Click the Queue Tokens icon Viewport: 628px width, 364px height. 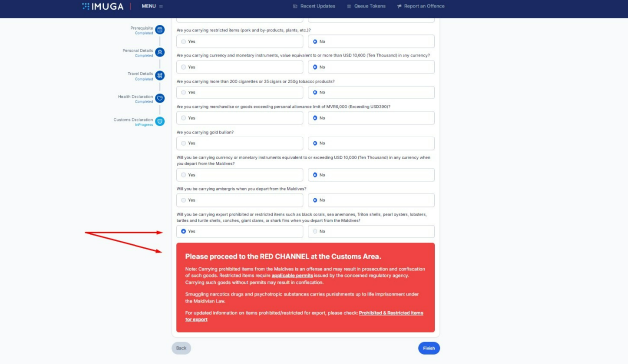point(349,6)
